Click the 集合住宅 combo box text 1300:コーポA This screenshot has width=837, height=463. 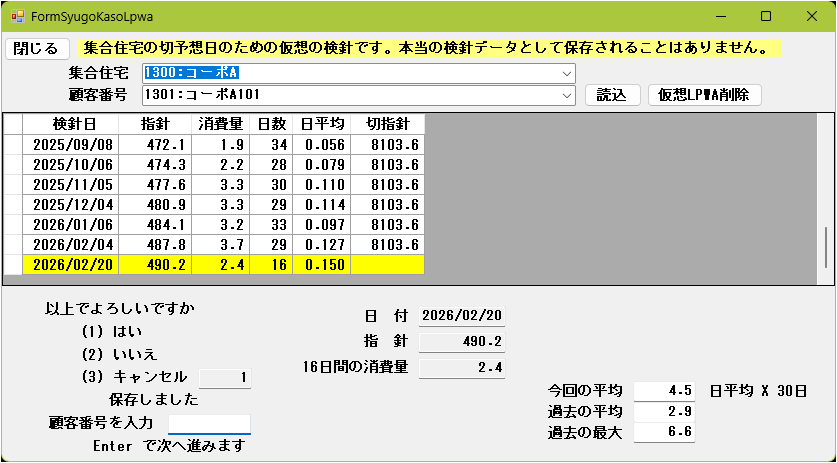190,73
